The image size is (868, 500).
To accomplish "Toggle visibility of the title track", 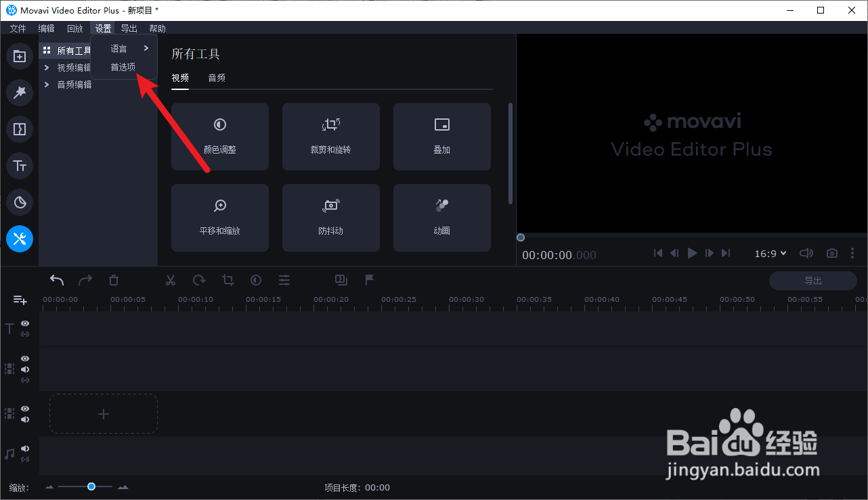I will (25, 323).
